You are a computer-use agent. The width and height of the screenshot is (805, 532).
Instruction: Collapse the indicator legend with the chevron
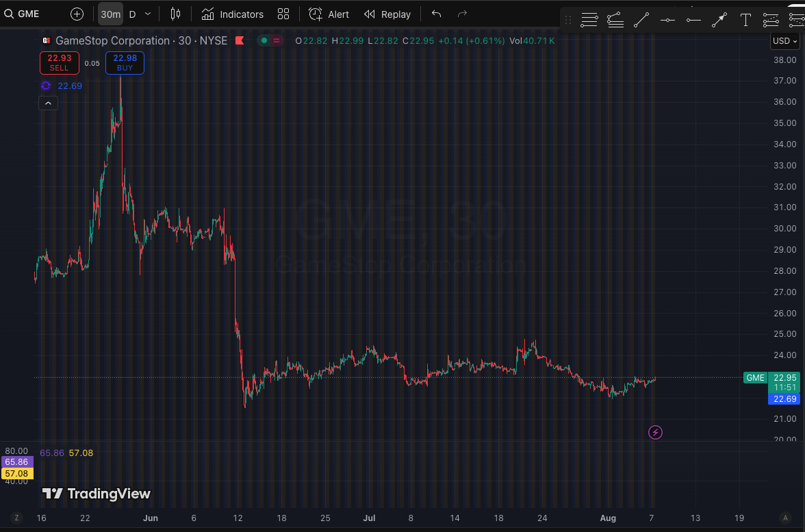click(x=48, y=103)
